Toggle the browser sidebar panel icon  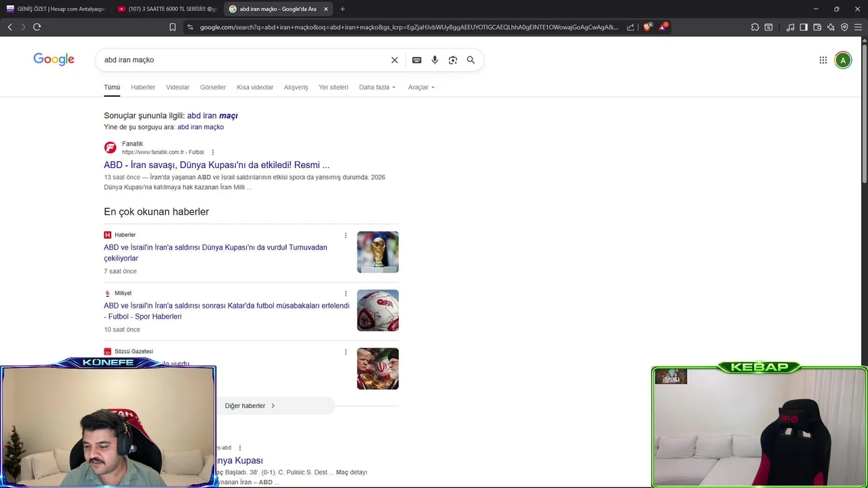tap(804, 27)
